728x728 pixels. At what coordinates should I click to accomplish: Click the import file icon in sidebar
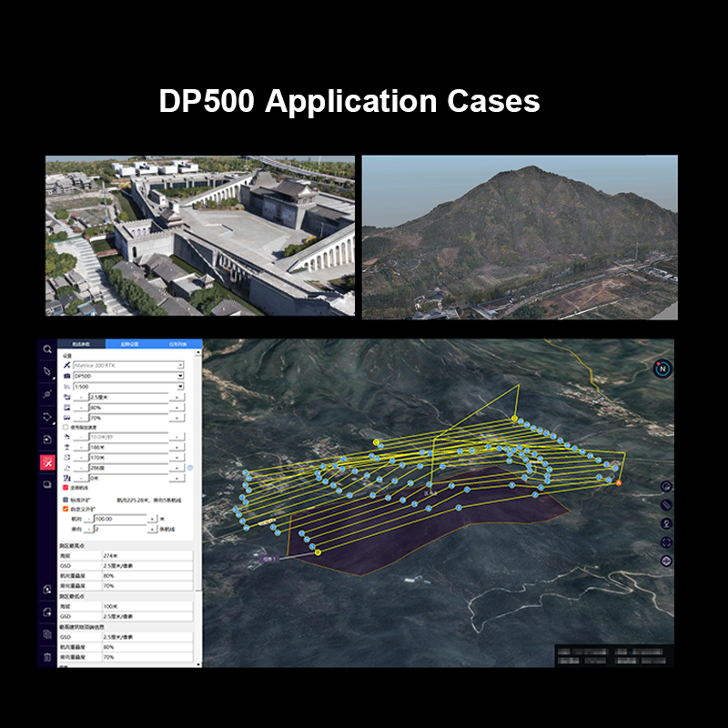(x=47, y=439)
